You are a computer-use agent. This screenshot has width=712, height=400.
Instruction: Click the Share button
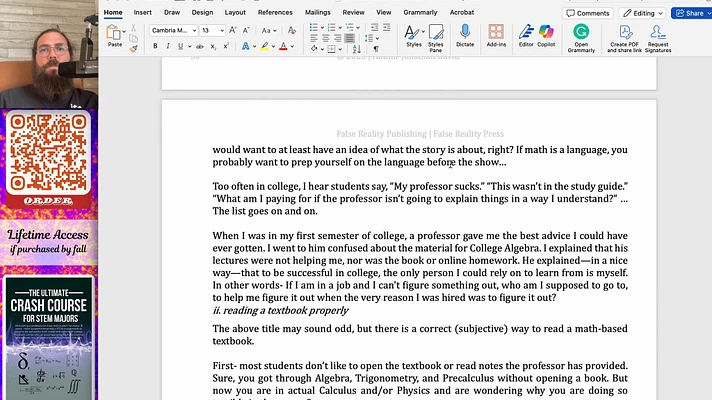coord(691,13)
